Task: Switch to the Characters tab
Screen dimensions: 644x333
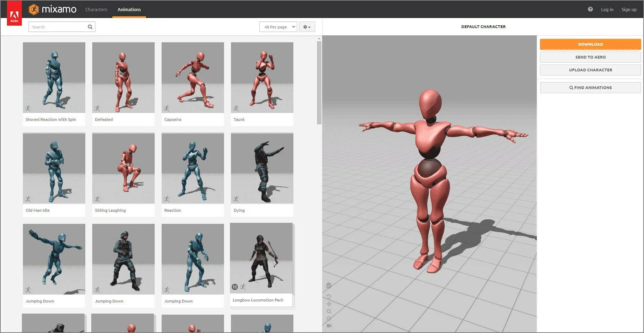Action: click(96, 9)
